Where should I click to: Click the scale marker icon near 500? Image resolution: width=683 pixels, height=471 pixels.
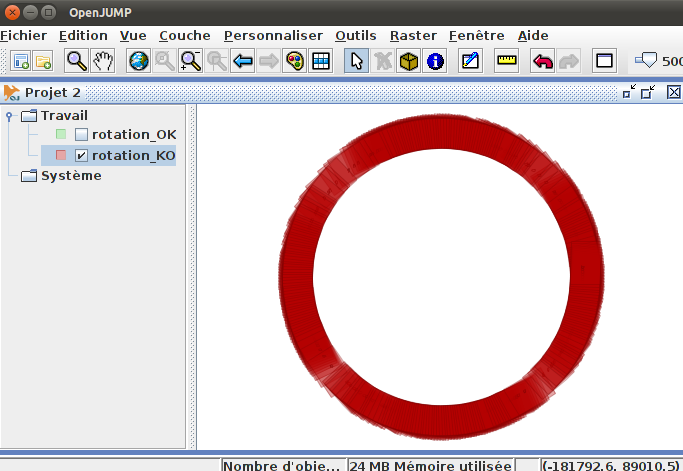click(646, 60)
